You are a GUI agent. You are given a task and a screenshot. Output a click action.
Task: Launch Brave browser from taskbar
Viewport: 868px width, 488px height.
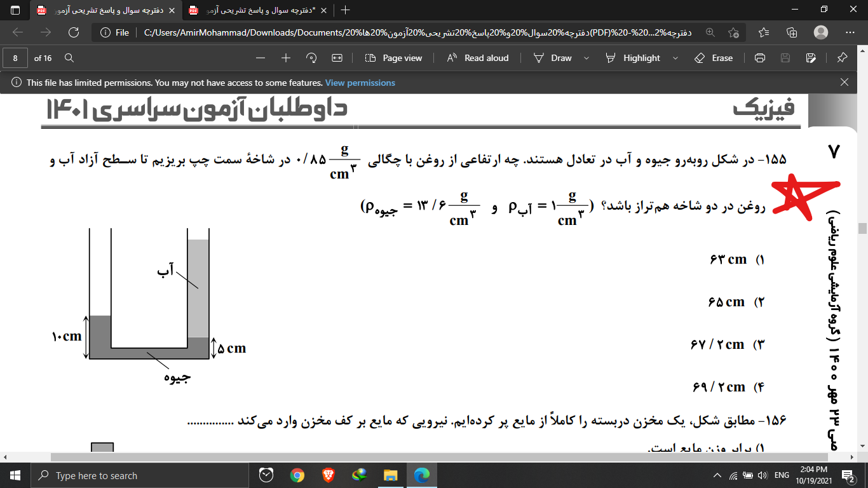tap(328, 475)
